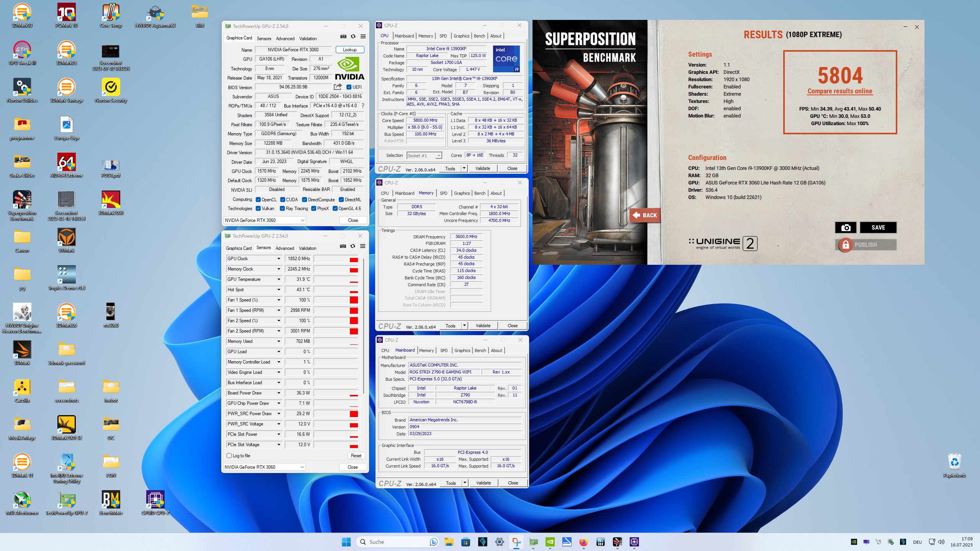Open the PCMark 10 desktop icon
The image size is (980, 551).
[66, 15]
